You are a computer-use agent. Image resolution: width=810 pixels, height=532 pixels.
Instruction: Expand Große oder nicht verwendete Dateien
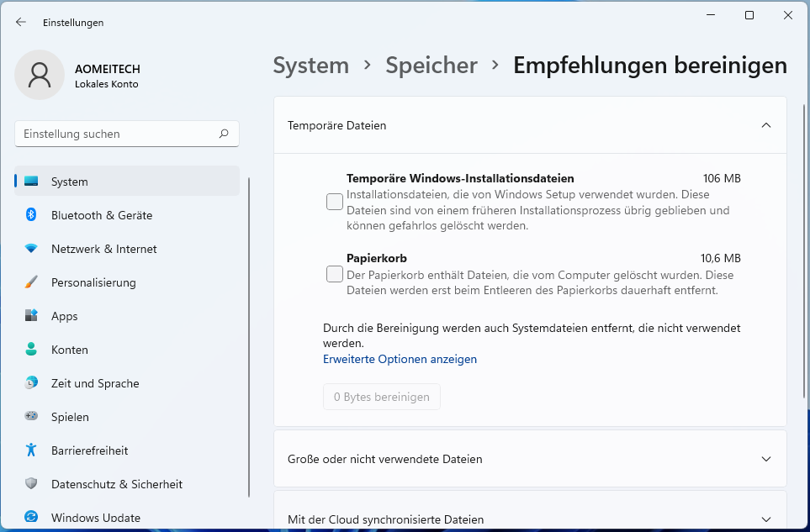tap(765, 459)
